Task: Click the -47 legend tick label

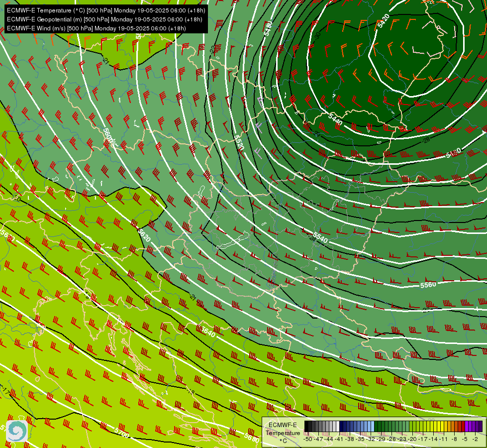Action: pyautogui.click(x=318, y=439)
